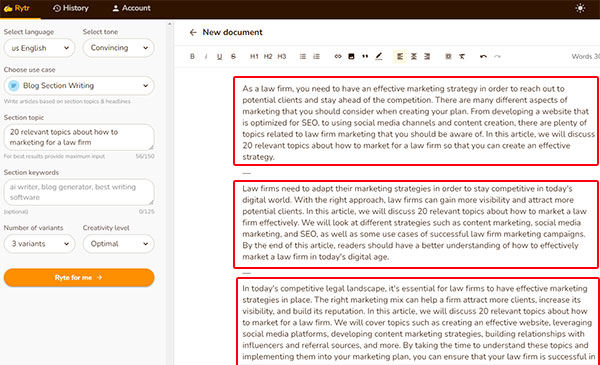Insert a link using the chain icon

point(338,57)
